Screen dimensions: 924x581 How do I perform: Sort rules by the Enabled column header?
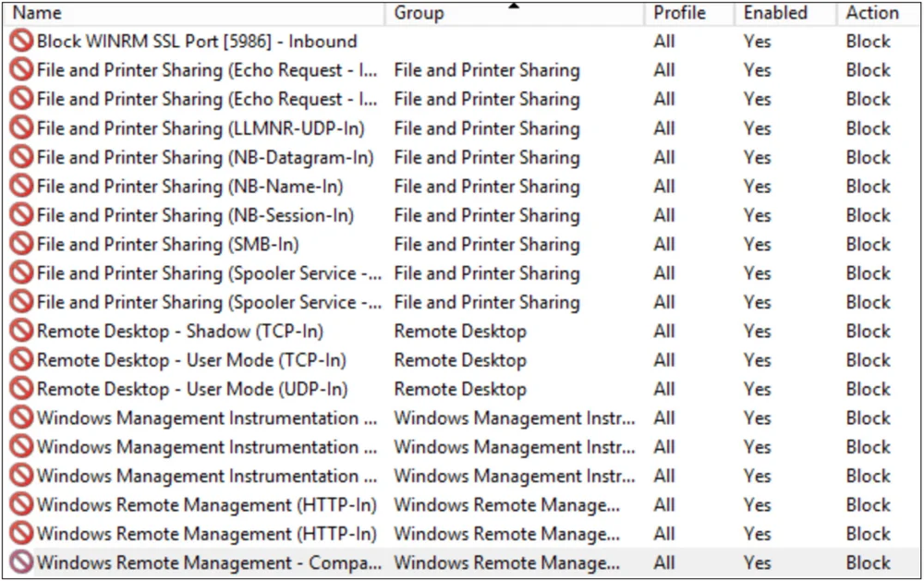tap(775, 13)
